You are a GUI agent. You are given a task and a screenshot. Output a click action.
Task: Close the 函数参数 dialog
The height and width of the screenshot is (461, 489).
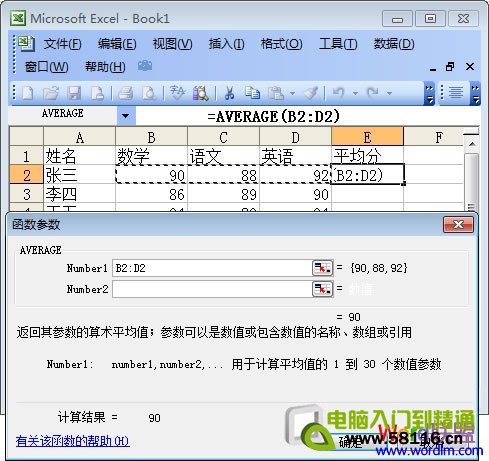[x=458, y=225]
